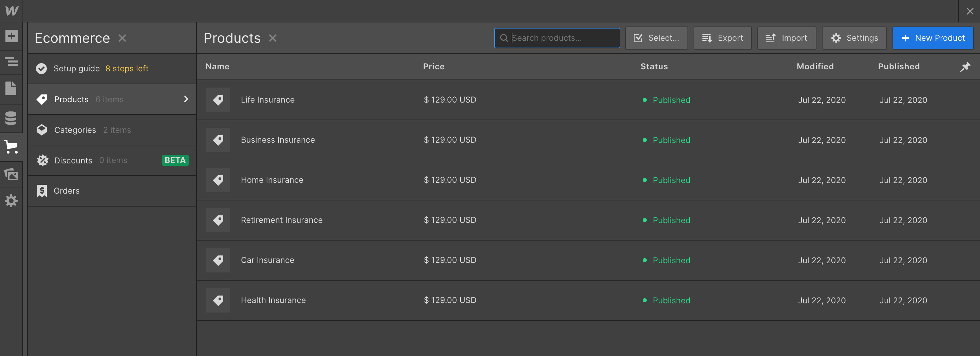Open the CMS Collections panel
The image size is (980, 356).
point(11,118)
